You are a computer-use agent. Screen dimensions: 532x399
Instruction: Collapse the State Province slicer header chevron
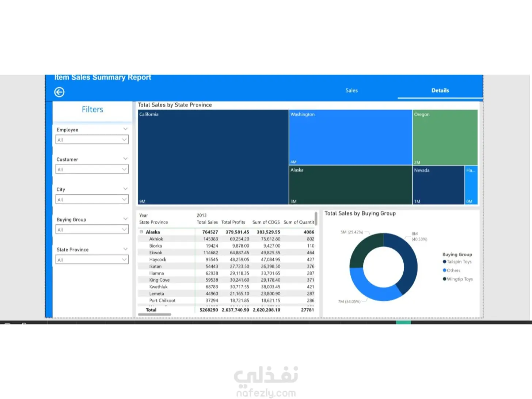coord(125,249)
